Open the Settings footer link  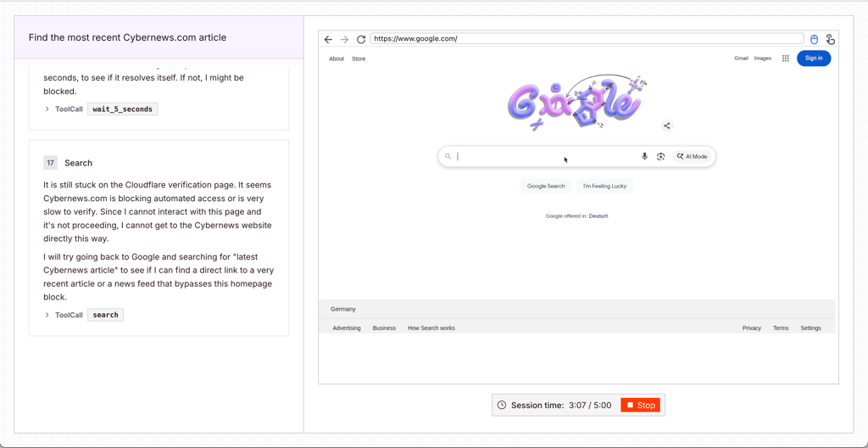coord(810,328)
